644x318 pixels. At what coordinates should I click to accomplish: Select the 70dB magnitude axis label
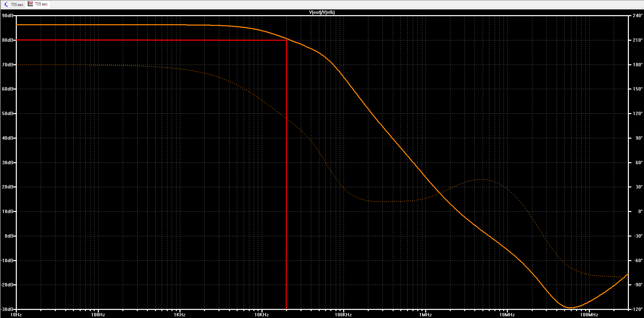point(8,65)
